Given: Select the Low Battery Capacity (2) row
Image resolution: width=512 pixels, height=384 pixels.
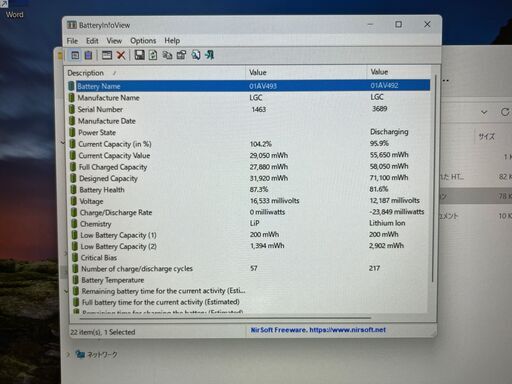Looking at the screenshot, I should point(250,246).
